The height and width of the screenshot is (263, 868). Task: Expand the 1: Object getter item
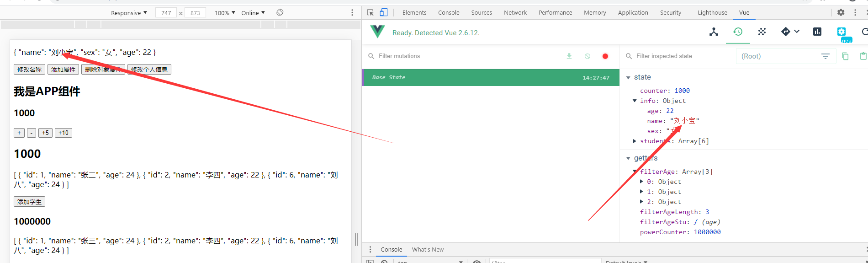point(641,192)
